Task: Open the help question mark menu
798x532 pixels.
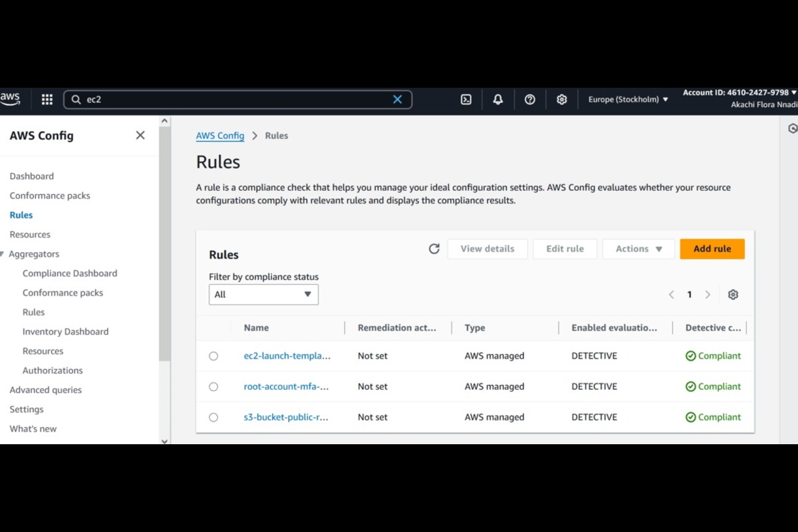Action: pos(530,99)
